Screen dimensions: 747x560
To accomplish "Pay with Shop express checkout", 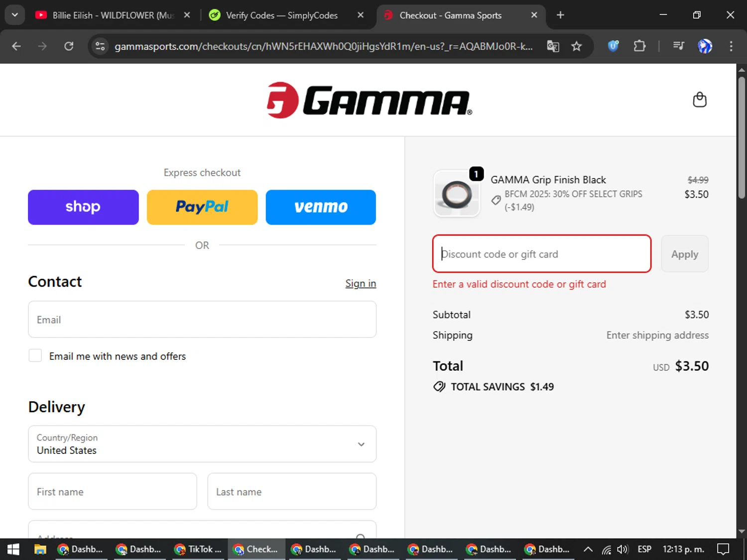I will [83, 207].
